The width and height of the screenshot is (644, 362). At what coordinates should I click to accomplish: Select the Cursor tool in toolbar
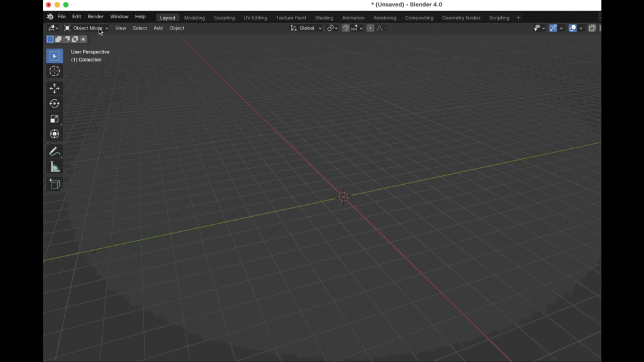[55, 72]
